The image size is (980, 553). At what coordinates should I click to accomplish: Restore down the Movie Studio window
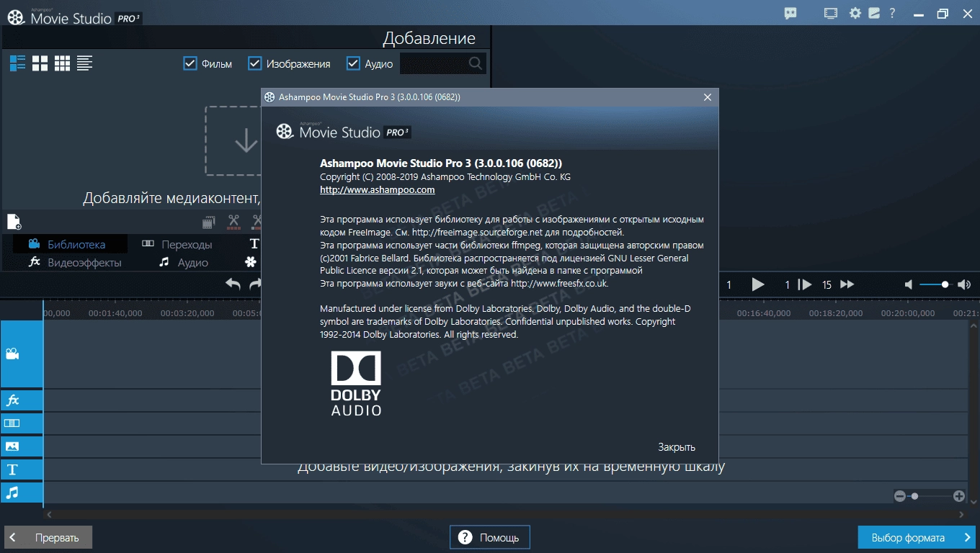(943, 13)
